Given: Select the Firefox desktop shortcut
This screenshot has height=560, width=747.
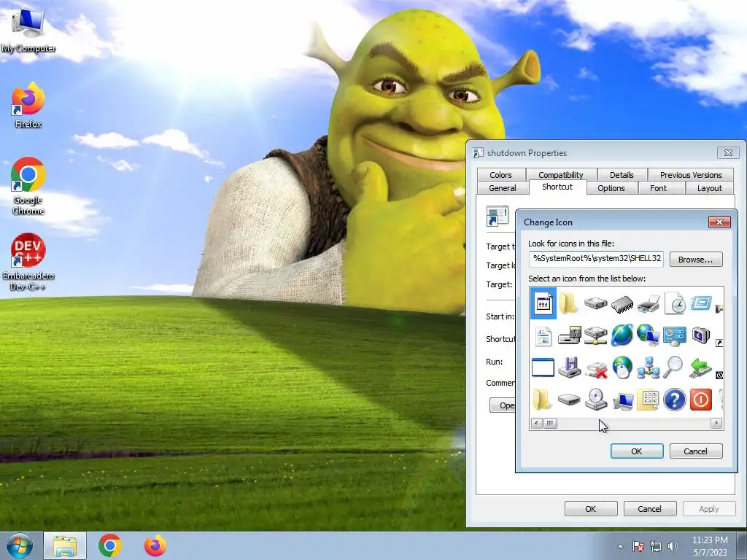Looking at the screenshot, I should click(28, 106).
